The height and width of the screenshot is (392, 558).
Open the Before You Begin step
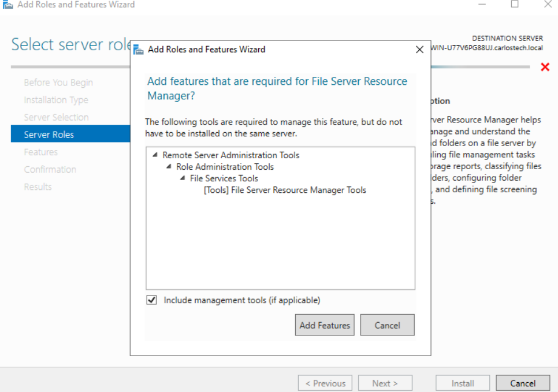click(58, 83)
